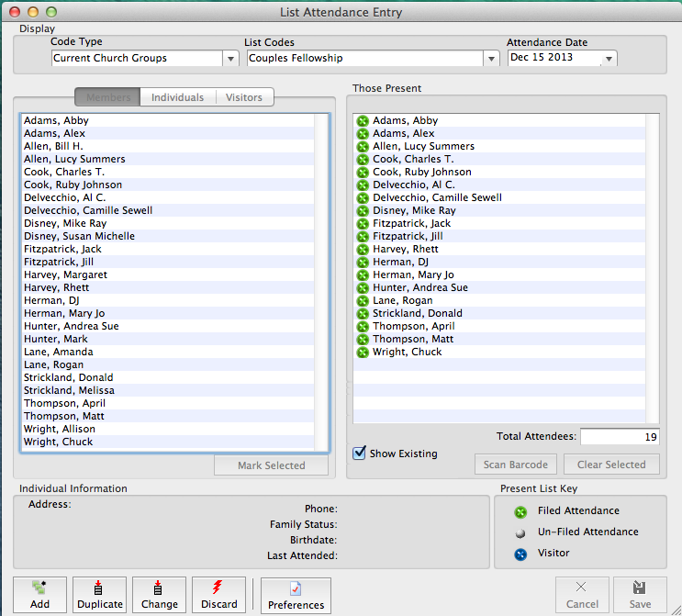The height and width of the screenshot is (616, 682).
Task: Select Strickland, Melissa in the members list
Action: click(x=69, y=390)
